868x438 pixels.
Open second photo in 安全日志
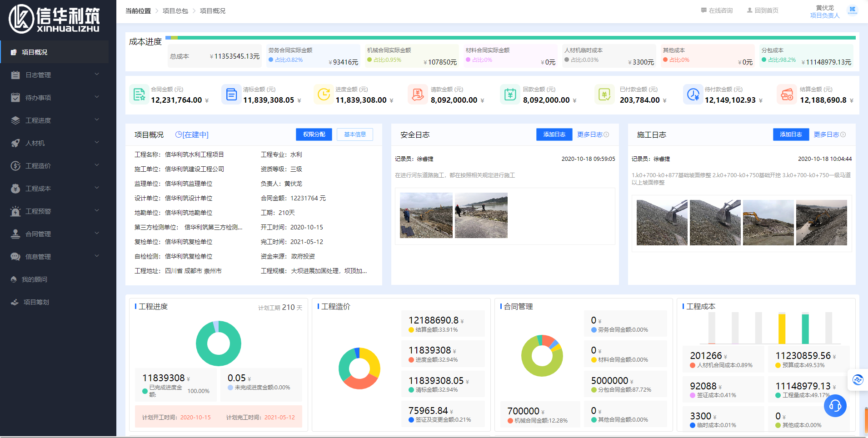coord(481,215)
